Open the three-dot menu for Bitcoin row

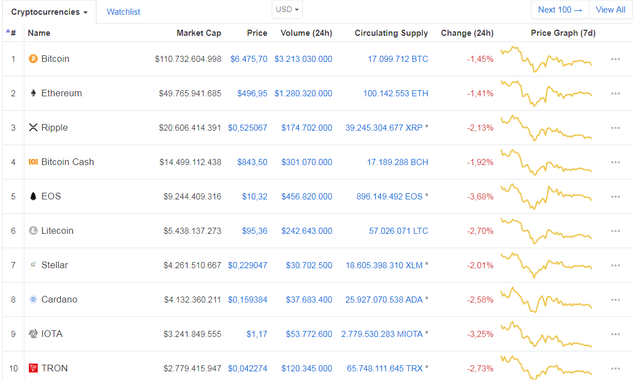[x=616, y=59]
